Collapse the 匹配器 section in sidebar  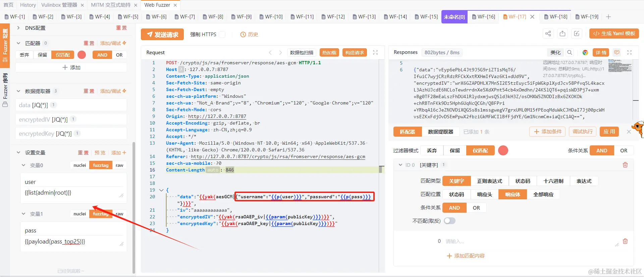[x=18, y=43]
